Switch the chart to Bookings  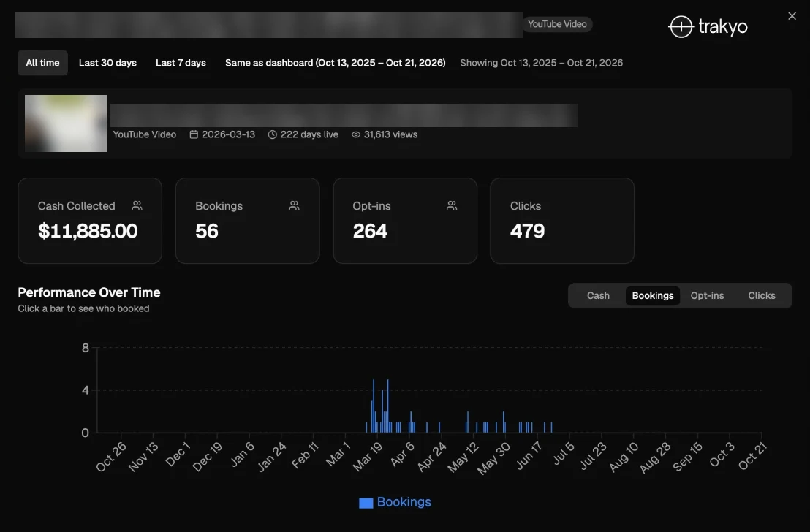pyautogui.click(x=653, y=295)
